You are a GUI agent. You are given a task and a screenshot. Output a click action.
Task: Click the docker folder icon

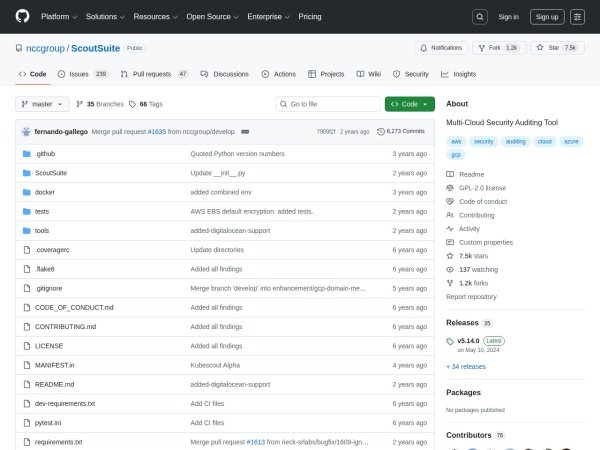27,192
